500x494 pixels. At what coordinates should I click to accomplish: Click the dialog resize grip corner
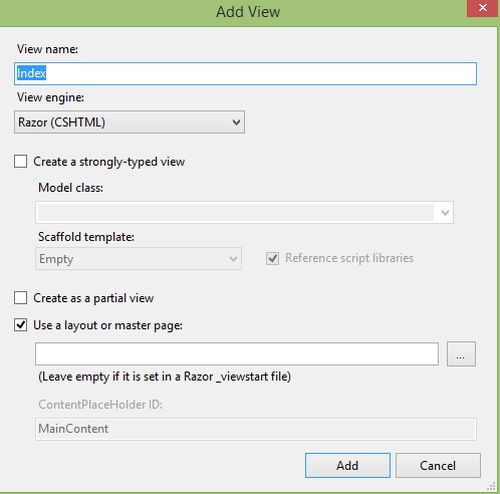pos(491,486)
